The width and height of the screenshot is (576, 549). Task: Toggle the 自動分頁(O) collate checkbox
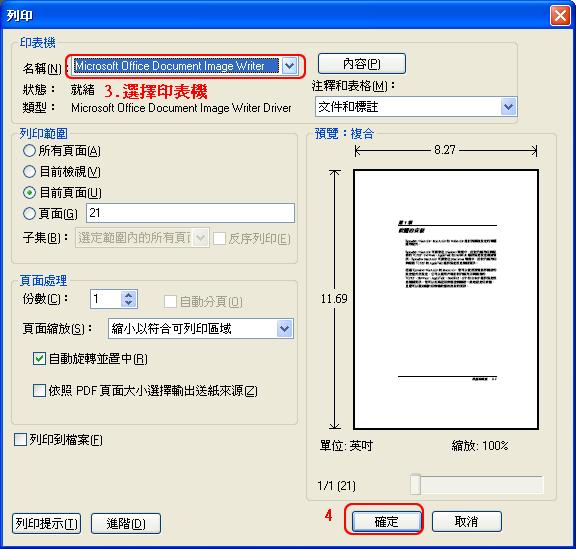click(x=170, y=302)
